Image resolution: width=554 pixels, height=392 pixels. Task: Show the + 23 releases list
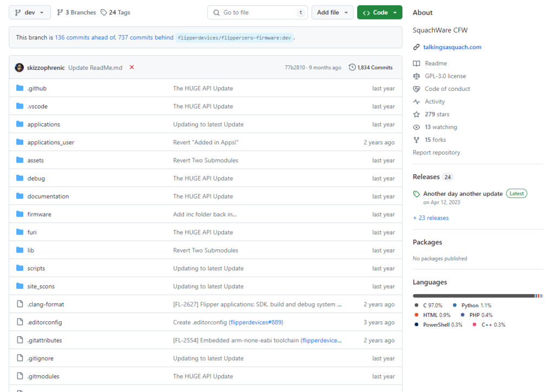tap(431, 218)
